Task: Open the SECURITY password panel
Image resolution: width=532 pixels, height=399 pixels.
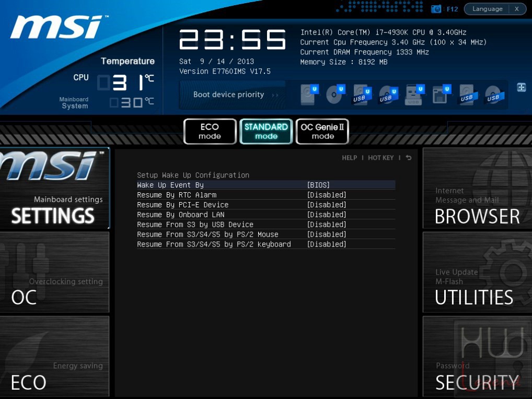Action: tap(477, 356)
